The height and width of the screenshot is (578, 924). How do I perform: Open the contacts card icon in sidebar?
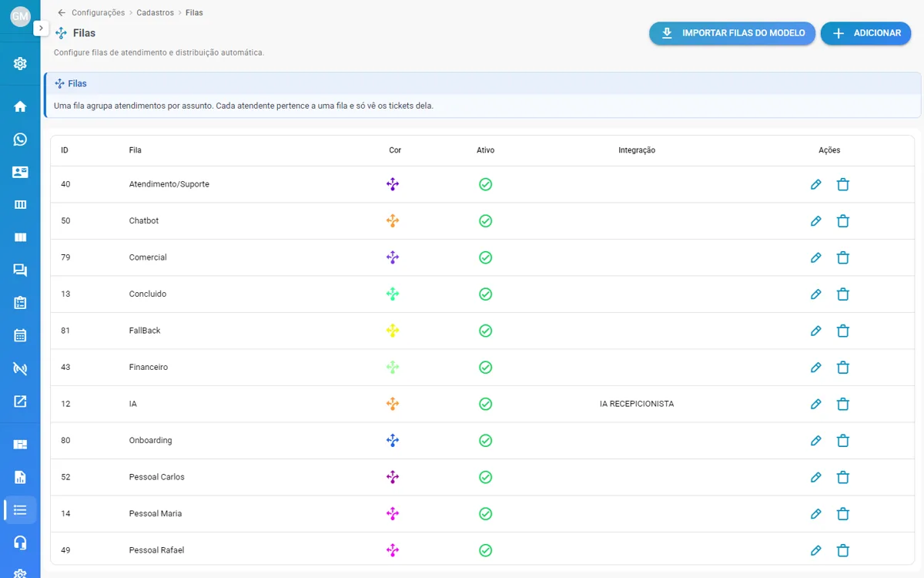(20, 172)
